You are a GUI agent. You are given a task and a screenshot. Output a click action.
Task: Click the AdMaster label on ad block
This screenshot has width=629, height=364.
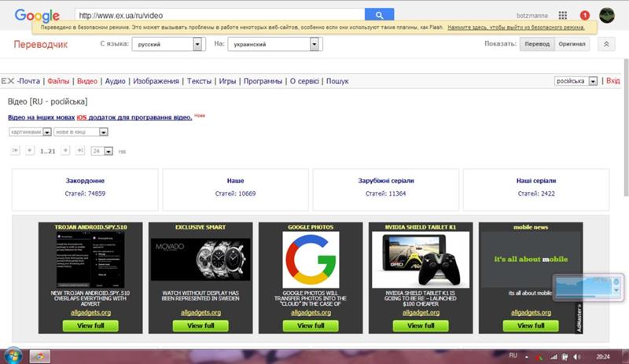(x=579, y=318)
